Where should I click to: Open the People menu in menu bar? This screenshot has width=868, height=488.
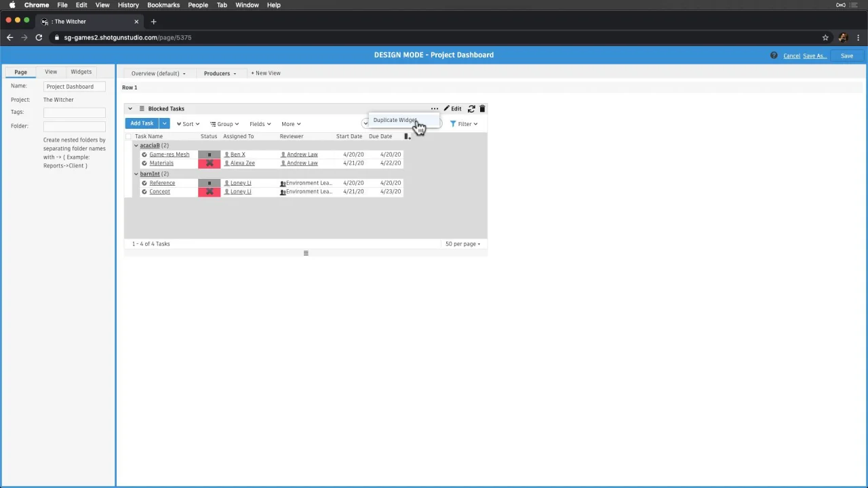coord(198,5)
